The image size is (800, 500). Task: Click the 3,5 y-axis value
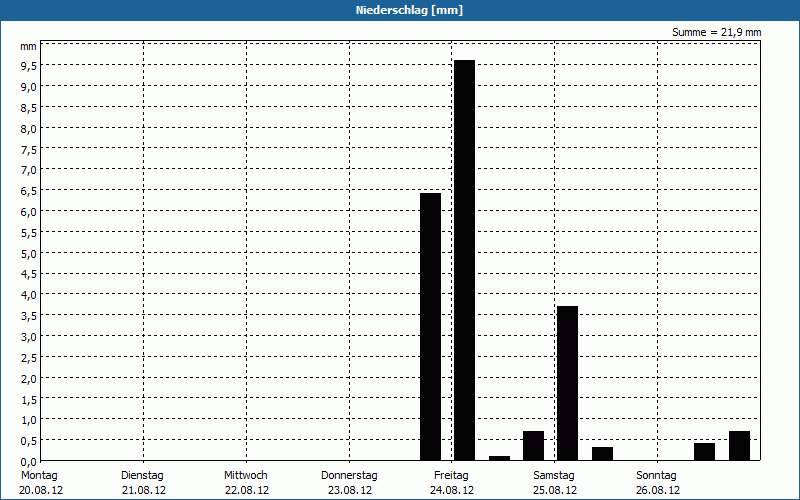coord(29,316)
